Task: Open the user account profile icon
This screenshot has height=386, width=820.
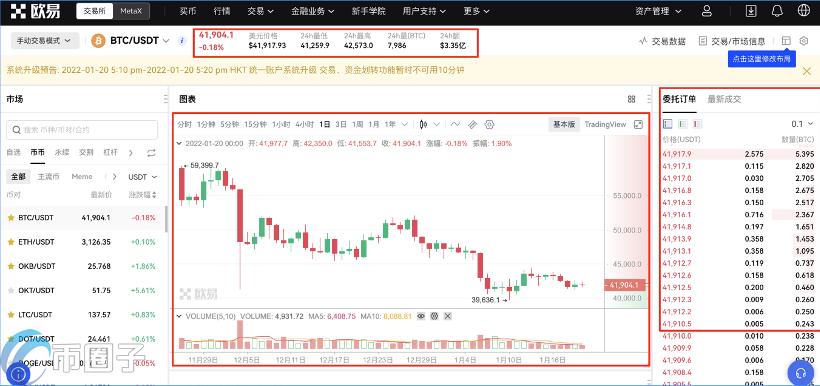Action: [707, 11]
